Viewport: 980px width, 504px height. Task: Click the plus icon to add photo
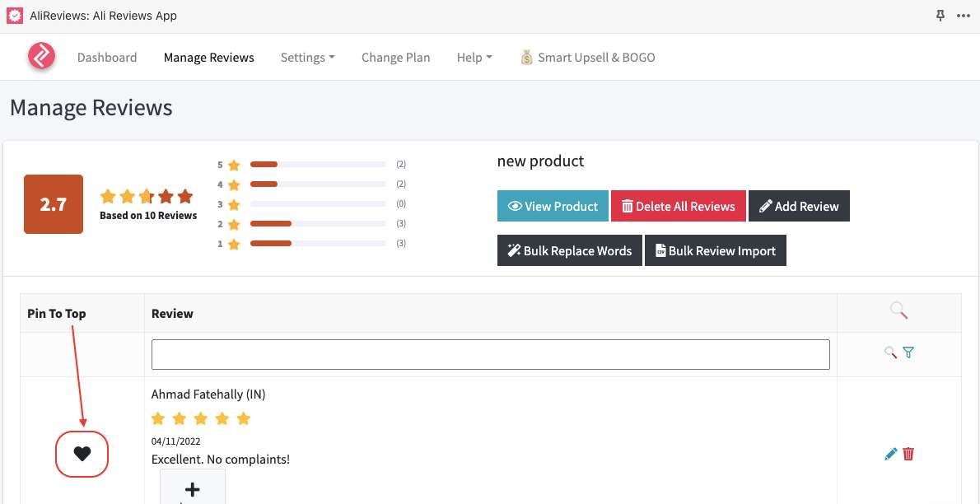pyautogui.click(x=192, y=489)
